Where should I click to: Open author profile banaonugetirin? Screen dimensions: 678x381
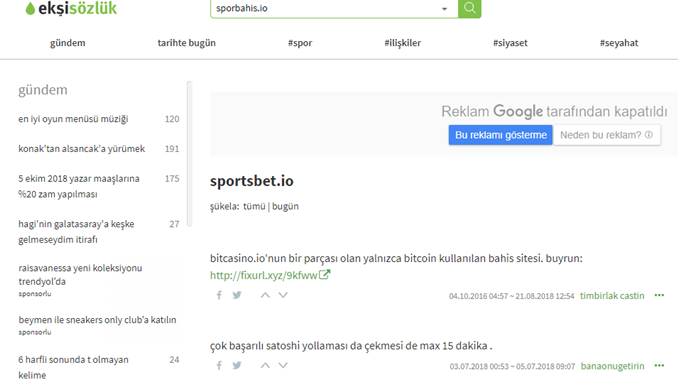[x=613, y=366]
